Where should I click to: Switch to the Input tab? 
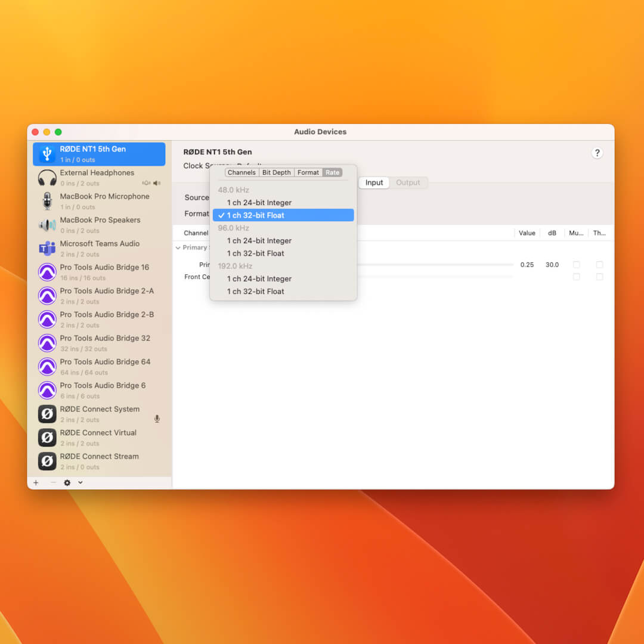pyautogui.click(x=374, y=182)
